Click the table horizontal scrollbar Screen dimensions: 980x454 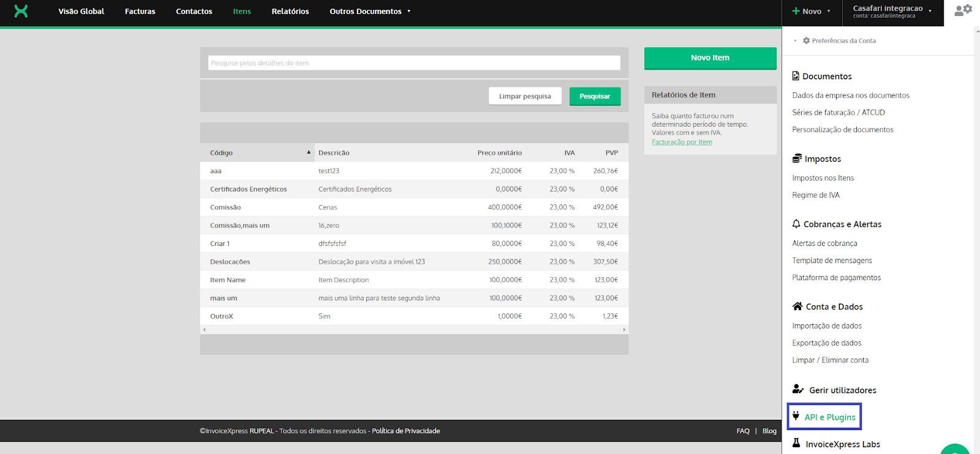[x=414, y=330]
